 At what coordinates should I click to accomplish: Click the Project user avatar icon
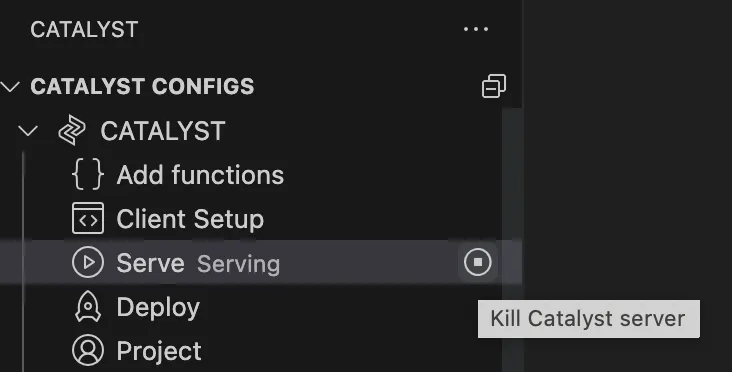(88, 350)
